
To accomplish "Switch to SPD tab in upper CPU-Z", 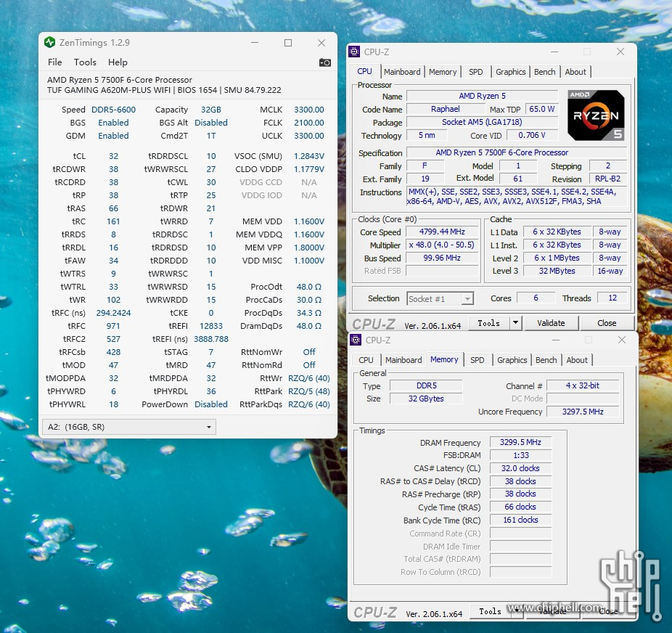I will coord(476,72).
